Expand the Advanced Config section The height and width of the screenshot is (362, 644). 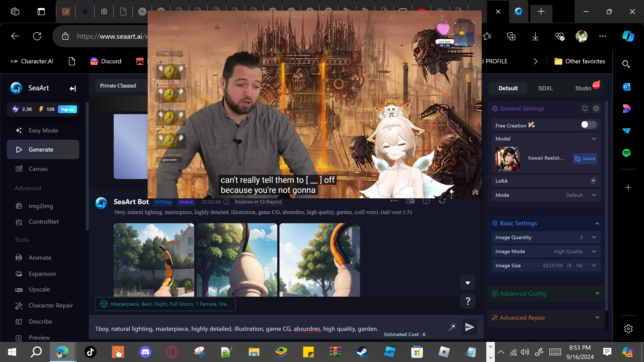(546, 294)
